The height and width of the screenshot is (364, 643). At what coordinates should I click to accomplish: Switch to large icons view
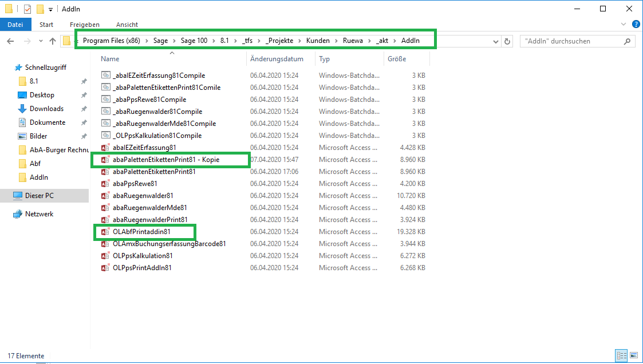[x=633, y=355]
